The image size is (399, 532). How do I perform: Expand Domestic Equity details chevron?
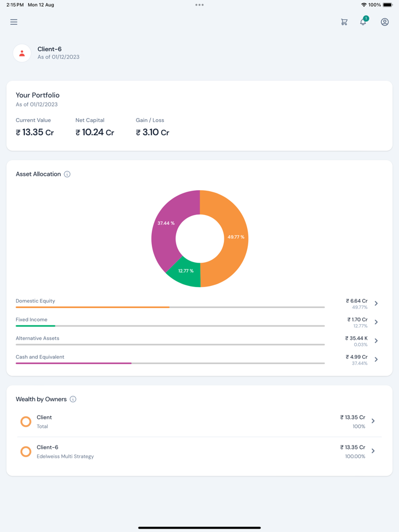pos(376,304)
